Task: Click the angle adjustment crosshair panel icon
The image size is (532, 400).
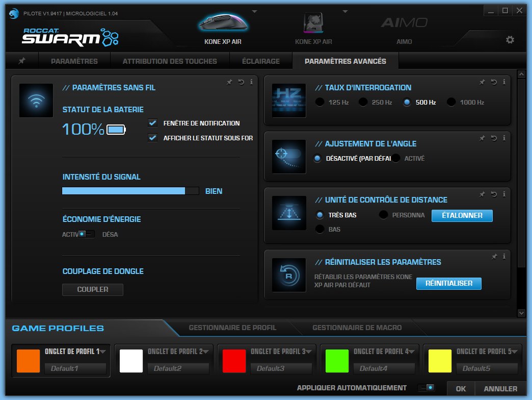Action: tap(288, 156)
